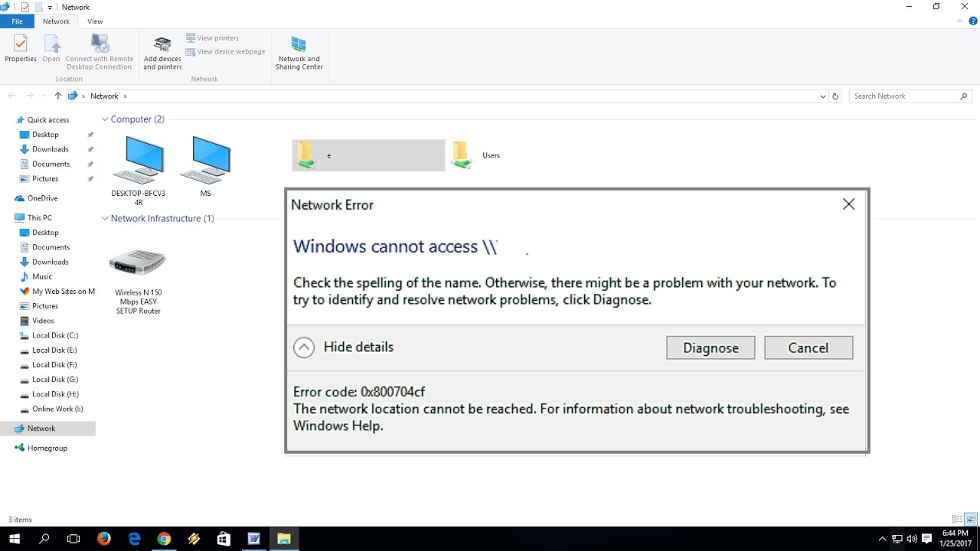The image size is (980, 551).
Task: Select the DESKTOP-BFCV34R computer
Action: [x=139, y=170]
